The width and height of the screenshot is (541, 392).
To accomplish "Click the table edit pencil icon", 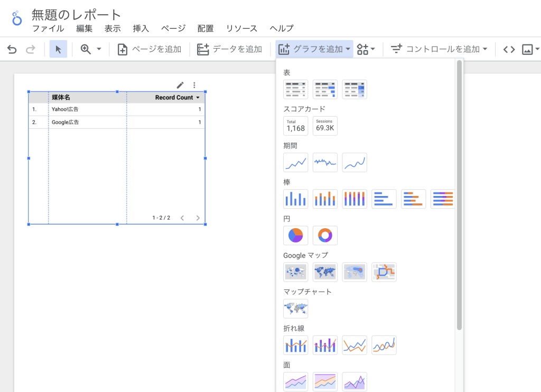I will [180, 85].
